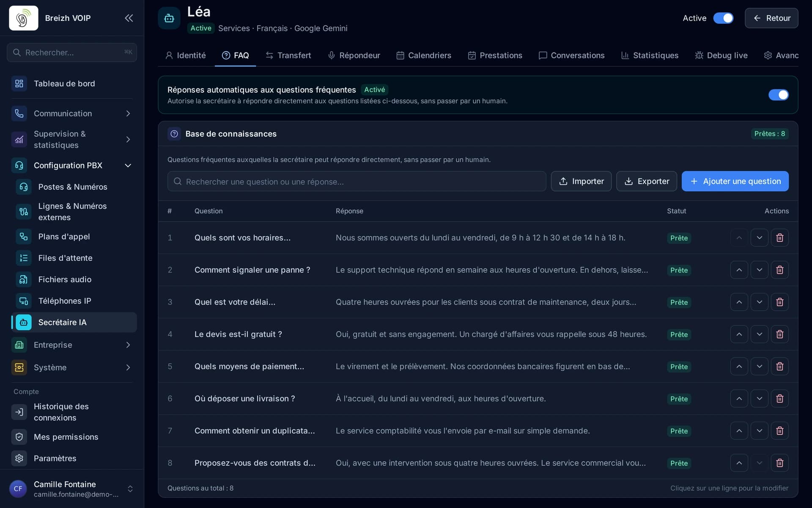This screenshot has height=508, width=812.
Task: Open Paramètres gear in the sidebar
Action: pyautogui.click(x=19, y=458)
